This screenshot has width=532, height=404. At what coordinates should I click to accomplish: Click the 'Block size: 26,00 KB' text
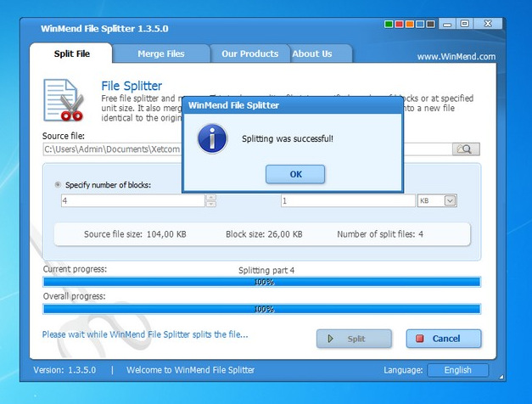(x=264, y=234)
